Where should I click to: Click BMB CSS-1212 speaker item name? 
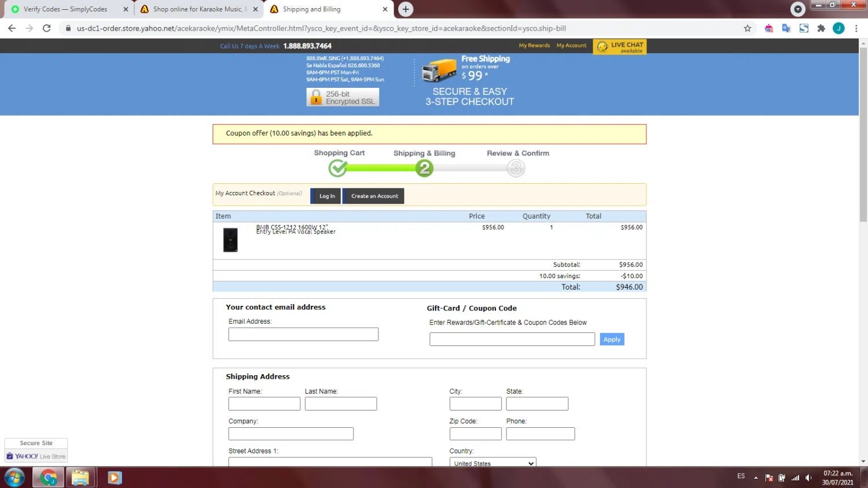click(296, 230)
